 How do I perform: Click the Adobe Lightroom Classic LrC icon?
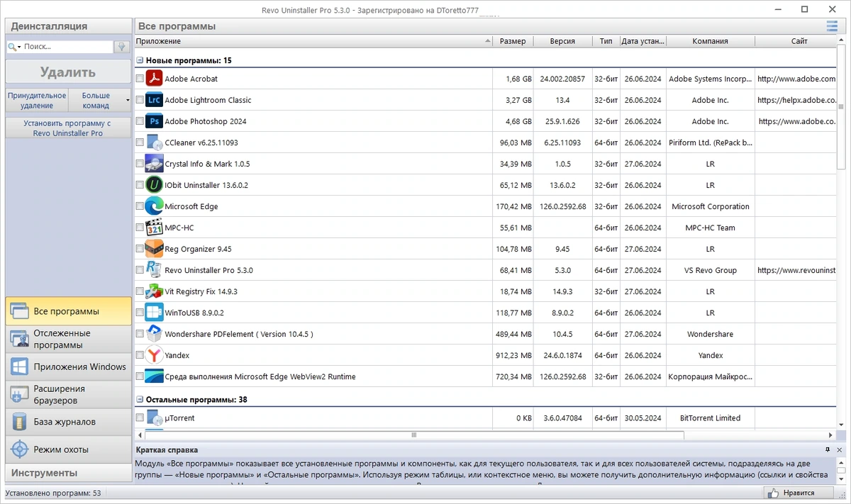point(154,100)
